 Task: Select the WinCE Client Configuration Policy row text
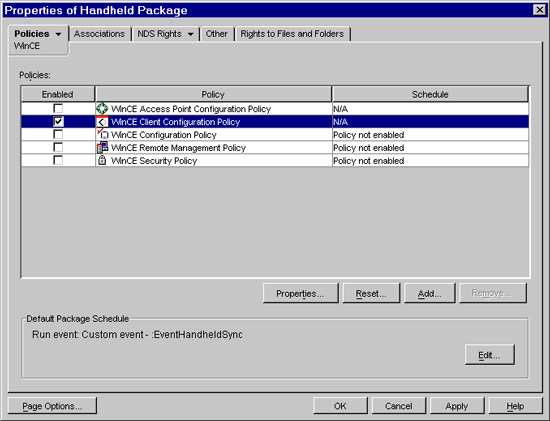coord(175,122)
